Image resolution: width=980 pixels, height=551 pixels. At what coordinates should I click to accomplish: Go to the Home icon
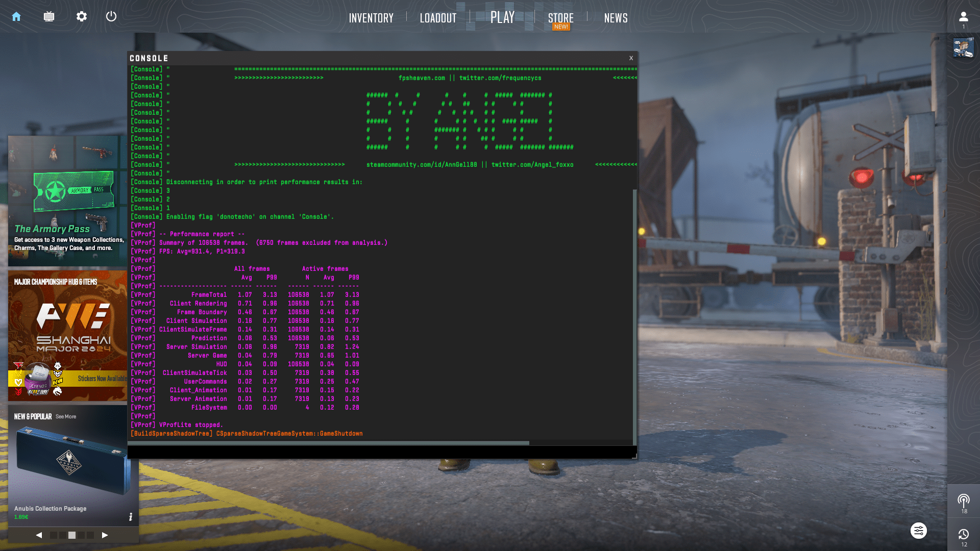coord(16,16)
